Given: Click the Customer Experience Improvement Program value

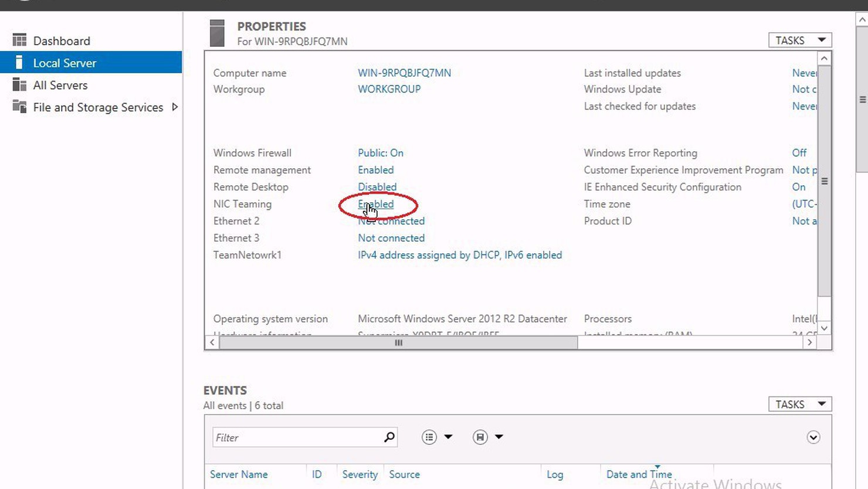Looking at the screenshot, I should pyautogui.click(x=804, y=169).
